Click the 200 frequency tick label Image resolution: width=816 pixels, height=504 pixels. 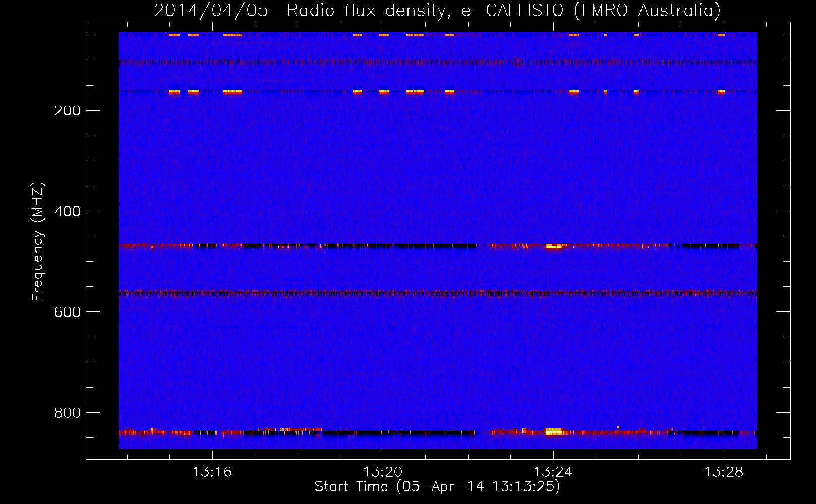pos(68,111)
